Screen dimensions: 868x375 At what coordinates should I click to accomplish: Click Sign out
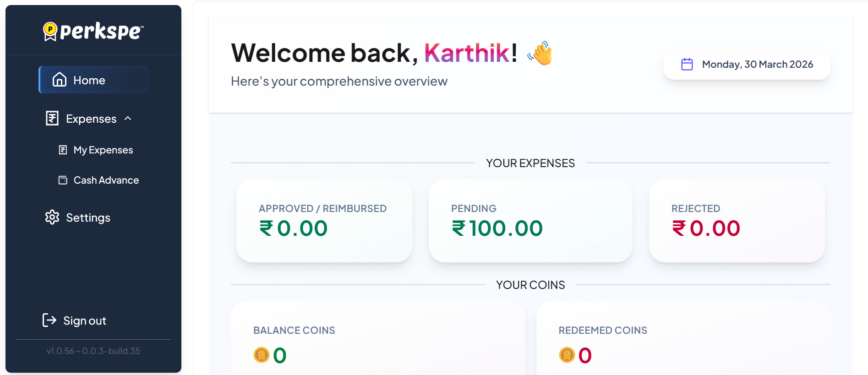tap(84, 320)
